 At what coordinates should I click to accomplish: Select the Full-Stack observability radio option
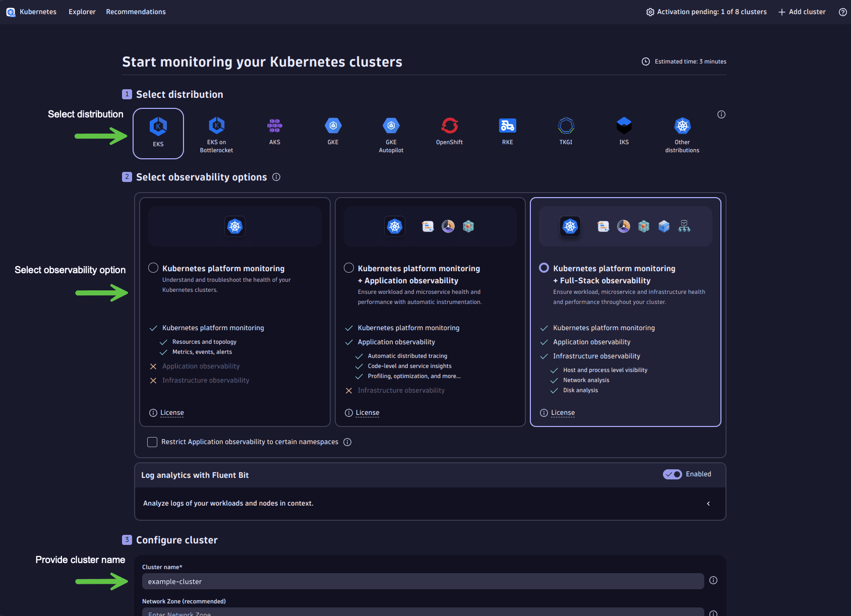click(544, 268)
